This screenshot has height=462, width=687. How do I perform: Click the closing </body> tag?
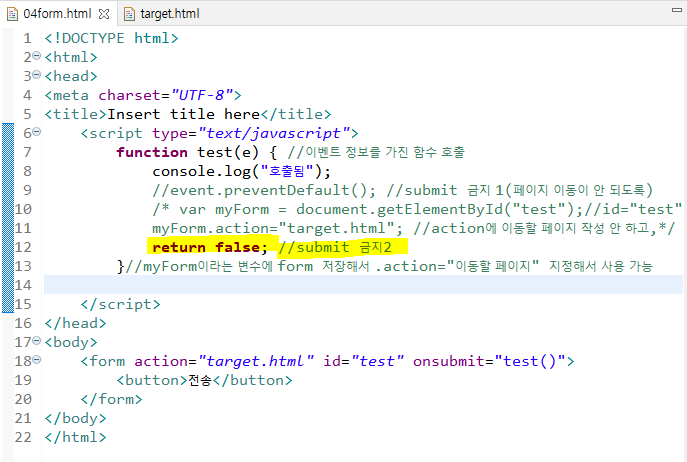[x=75, y=418]
